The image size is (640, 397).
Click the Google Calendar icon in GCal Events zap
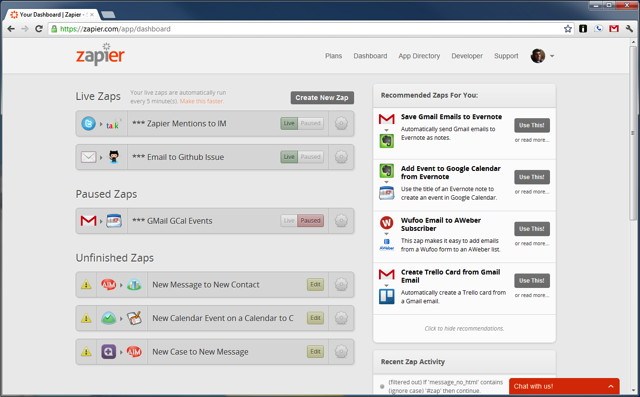tap(113, 221)
